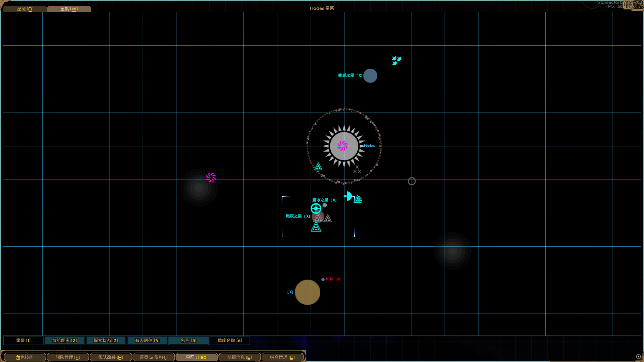Click the large tan gas giant planet
The height and width of the screenshot is (362, 644).
click(307, 292)
